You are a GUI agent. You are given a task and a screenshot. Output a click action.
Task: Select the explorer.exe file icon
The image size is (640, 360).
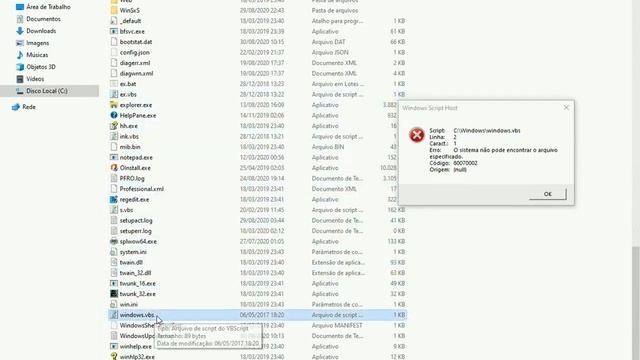click(114, 105)
